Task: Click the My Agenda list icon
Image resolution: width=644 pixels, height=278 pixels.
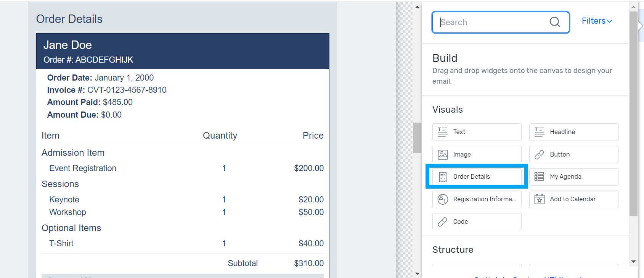Action: 540,176
